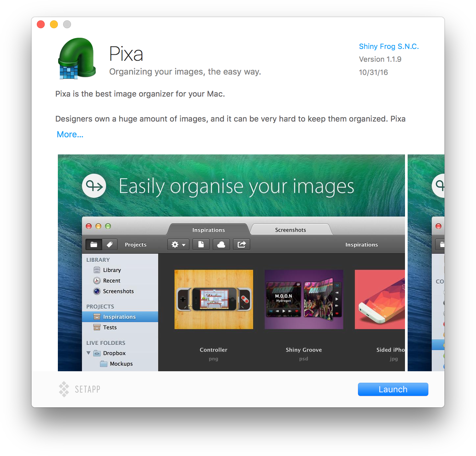Show the next preview screenshot on right

426,263
